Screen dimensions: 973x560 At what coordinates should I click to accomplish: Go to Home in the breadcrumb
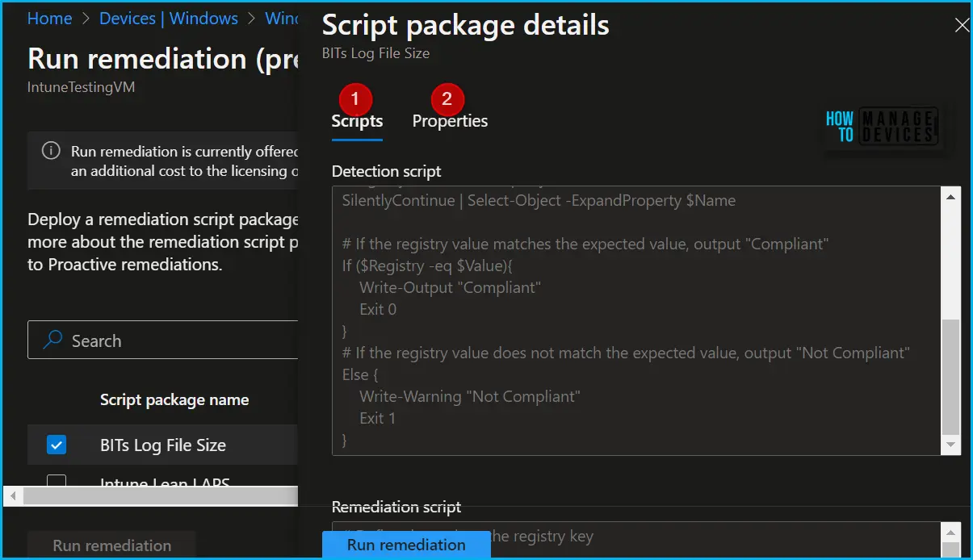[50, 19]
